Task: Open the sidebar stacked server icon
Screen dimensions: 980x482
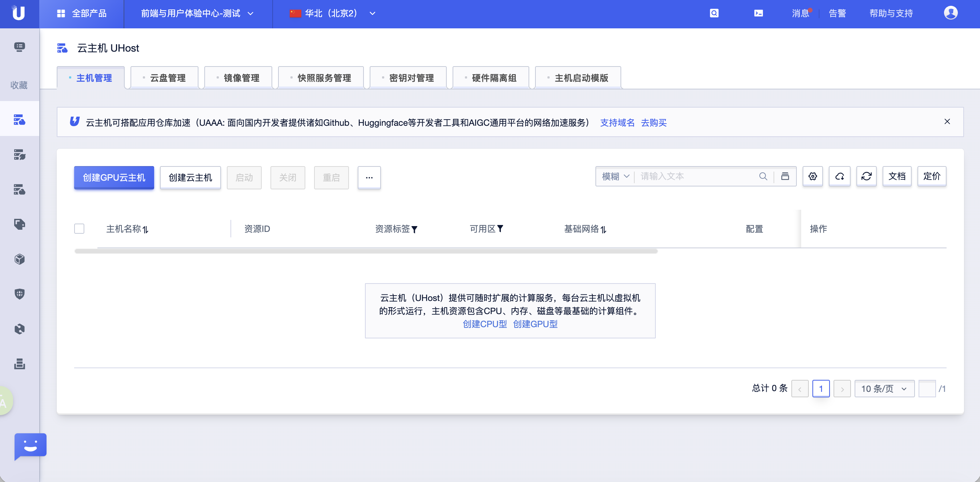Action: [x=19, y=364]
